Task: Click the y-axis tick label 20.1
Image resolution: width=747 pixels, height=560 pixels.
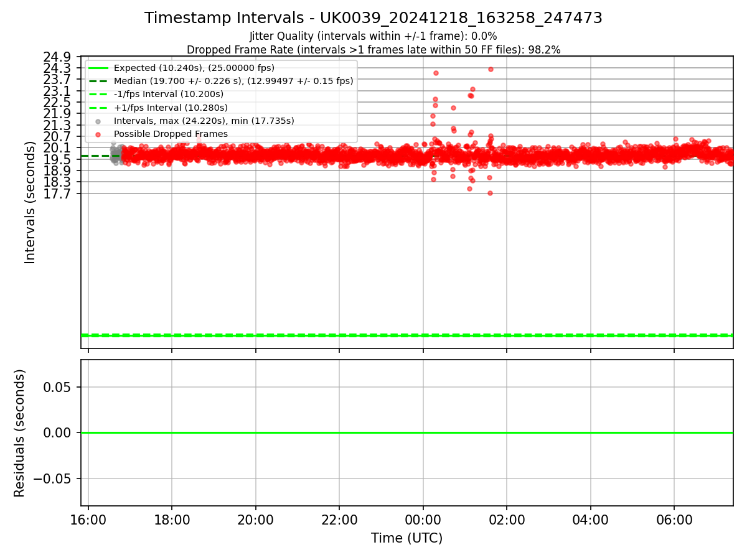Action: 57,147
